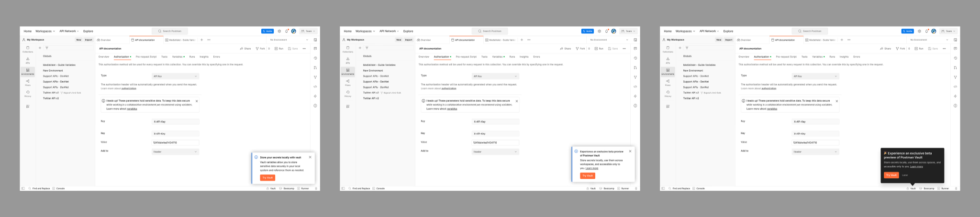Click Try Vault in the middle window popup
The width and height of the screenshot is (980, 217).
coord(588,175)
